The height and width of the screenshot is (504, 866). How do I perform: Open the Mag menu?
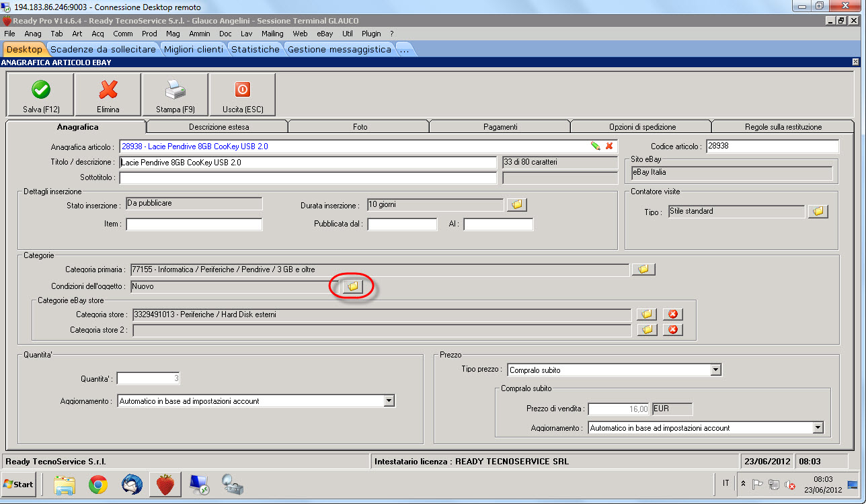coord(173,34)
